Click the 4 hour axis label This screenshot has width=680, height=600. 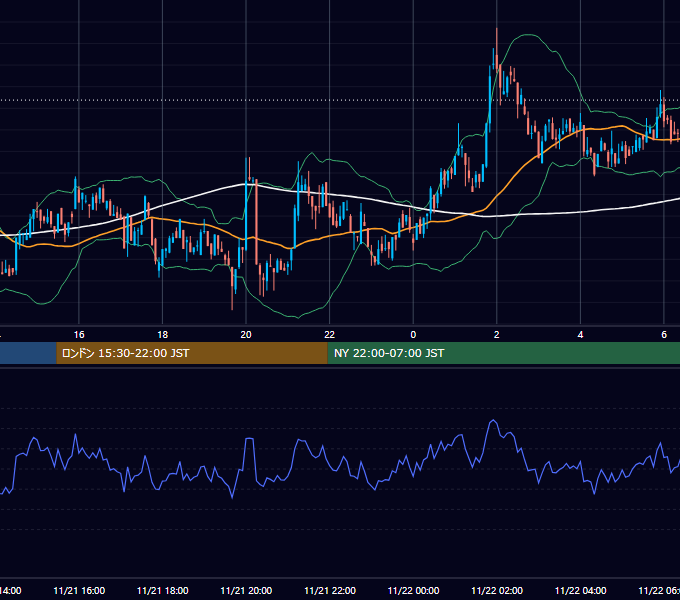[x=580, y=335]
